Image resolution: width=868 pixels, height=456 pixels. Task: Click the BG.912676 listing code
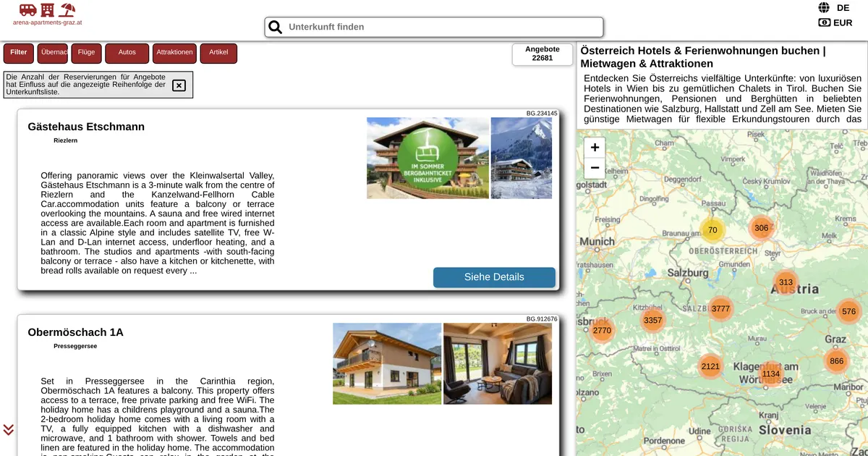click(x=542, y=318)
